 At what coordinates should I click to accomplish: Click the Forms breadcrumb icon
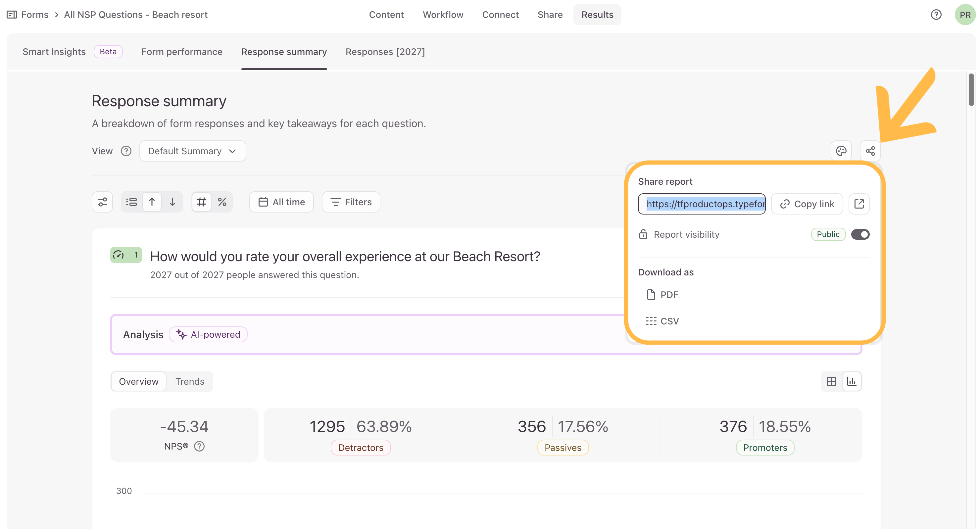[12, 15]
